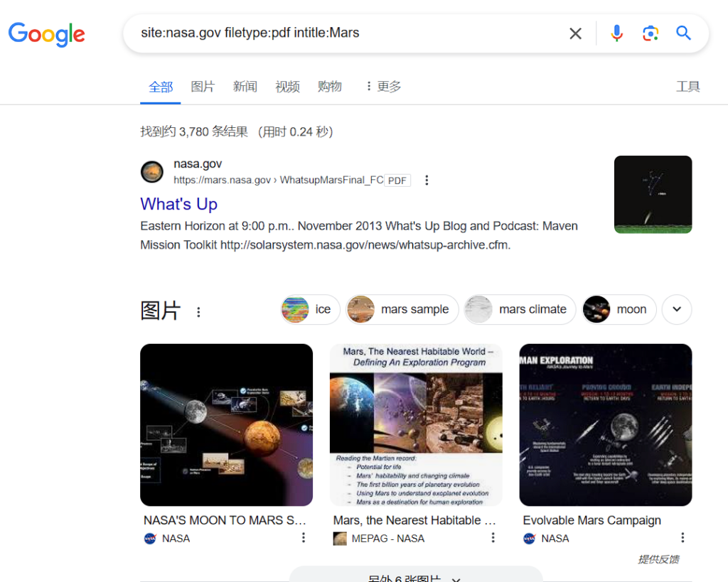Open Evolvable Mars Campaign title link

click(592, 520)
